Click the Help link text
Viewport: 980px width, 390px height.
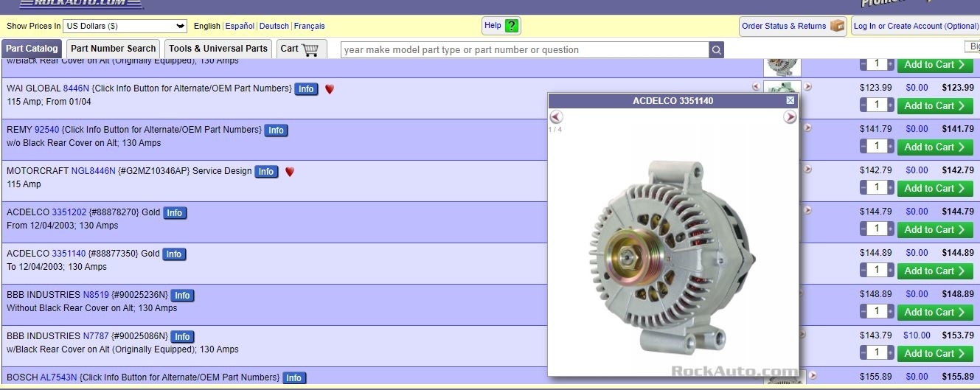[493, 25]
